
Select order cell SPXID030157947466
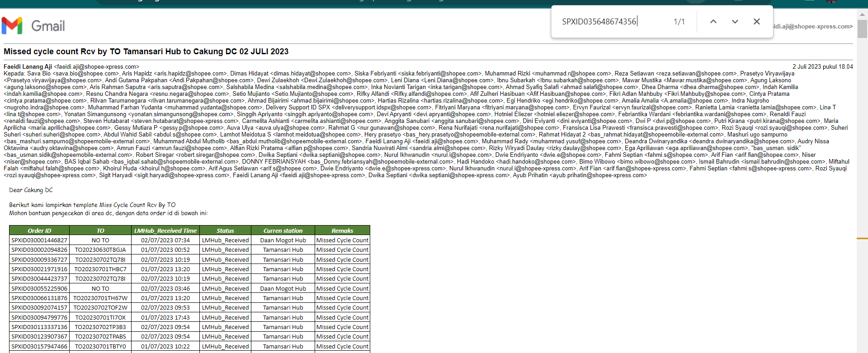pos(39,347)
